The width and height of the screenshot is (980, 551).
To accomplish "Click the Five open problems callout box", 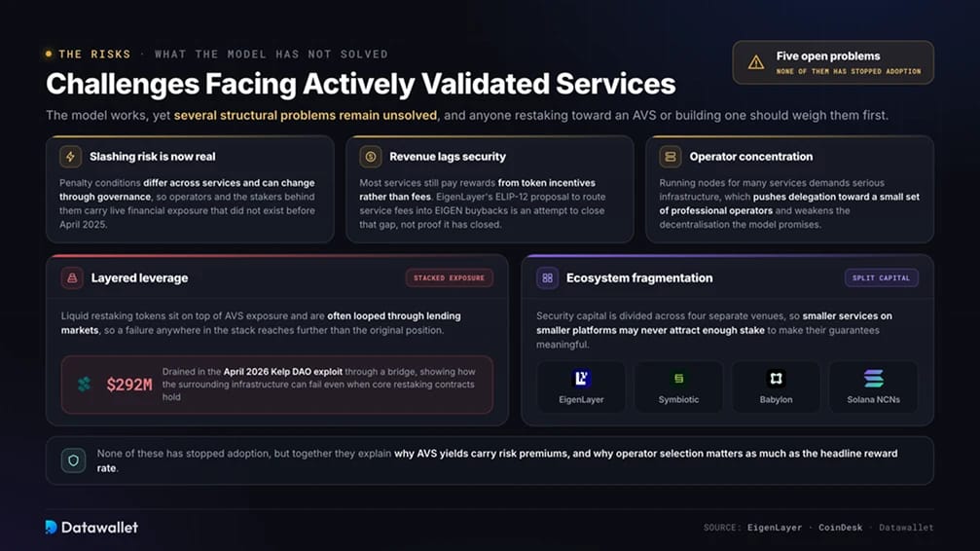I will (x=833, y=62).
